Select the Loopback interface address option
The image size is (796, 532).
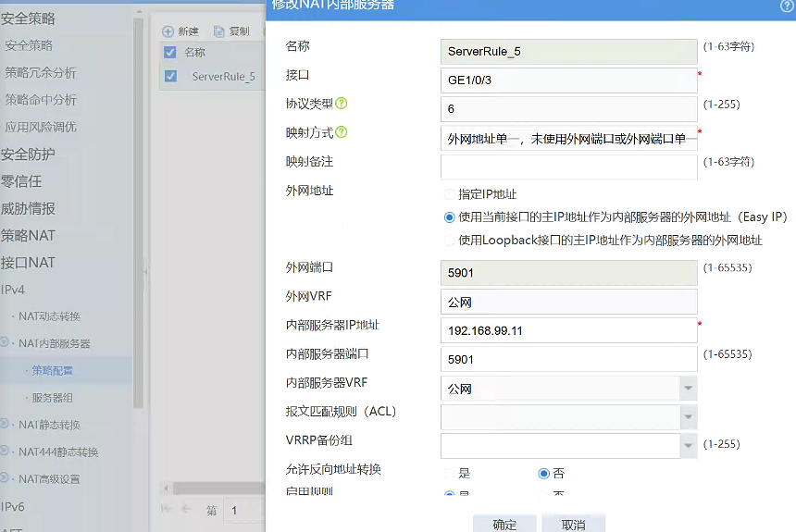pos(449,241)
